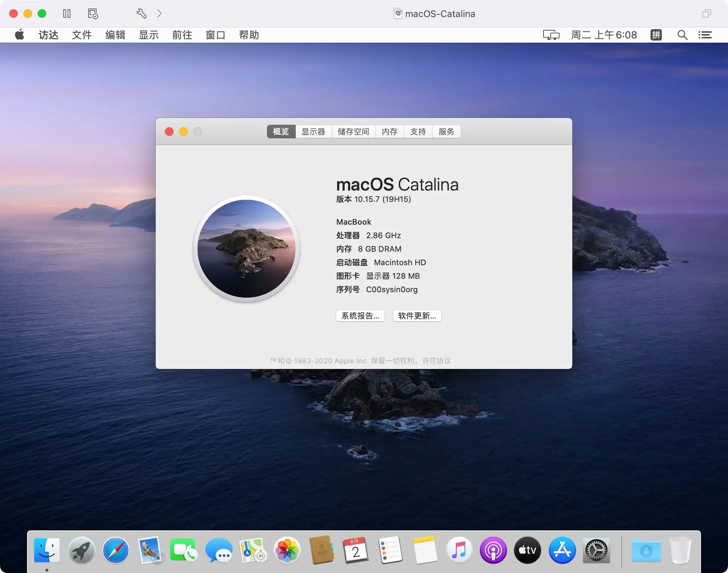The width and height of the screenshot is (728, 573).
Task: Open Photos from the Dock
Action: (287, 550)
